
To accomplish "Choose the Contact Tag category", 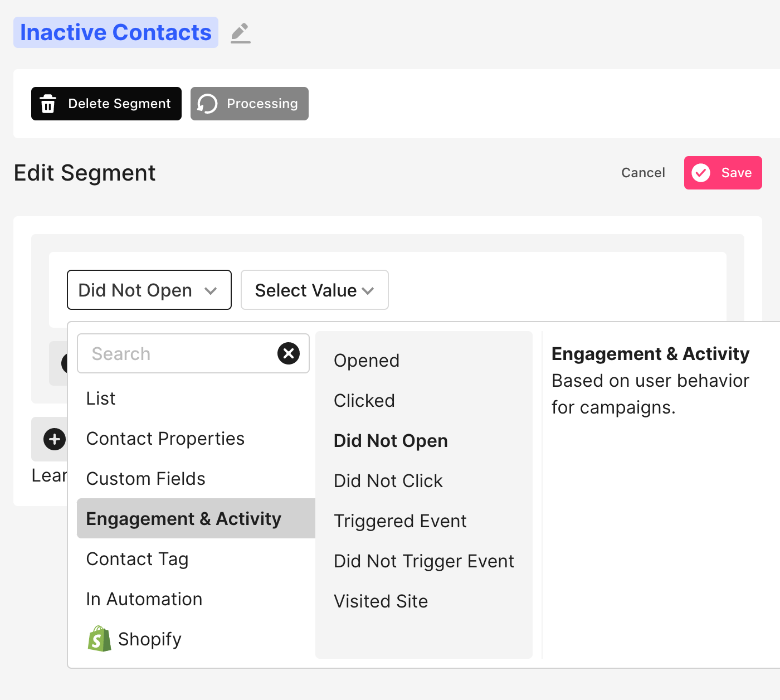I will (138, 558).
